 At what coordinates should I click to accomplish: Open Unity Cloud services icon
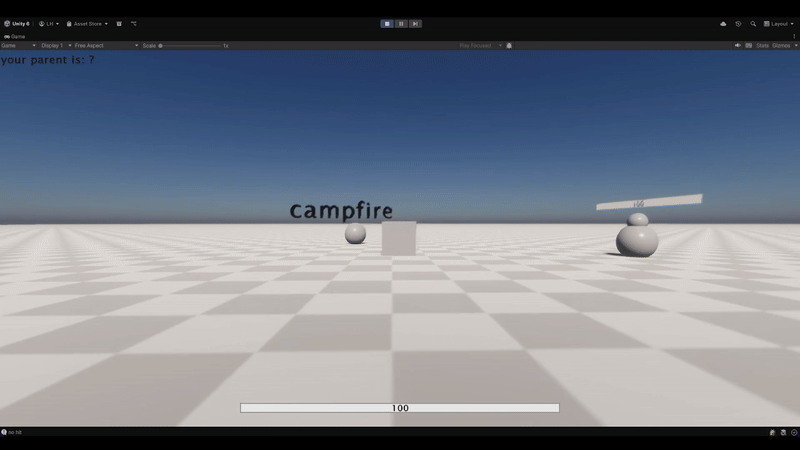click(723, 23)
